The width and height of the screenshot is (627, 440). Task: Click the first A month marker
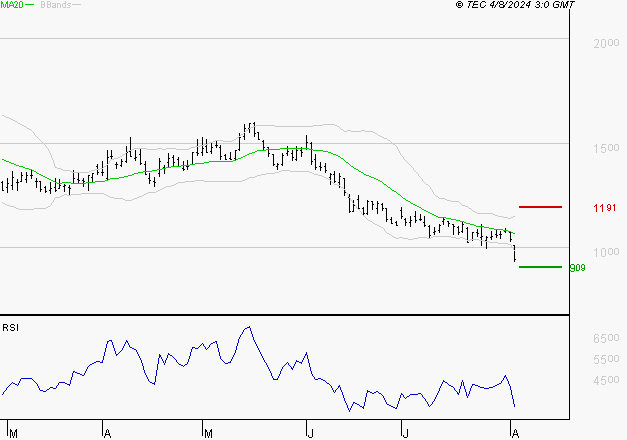107,434
